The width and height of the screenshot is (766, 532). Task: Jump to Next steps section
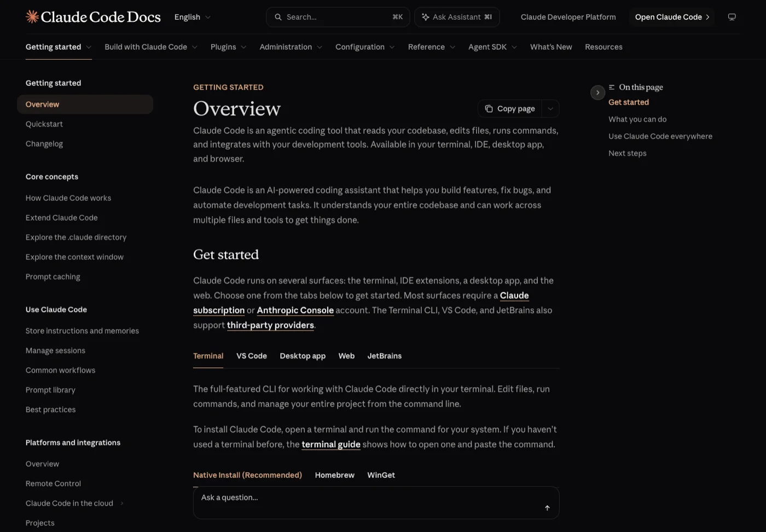click(x=628, y=153)
